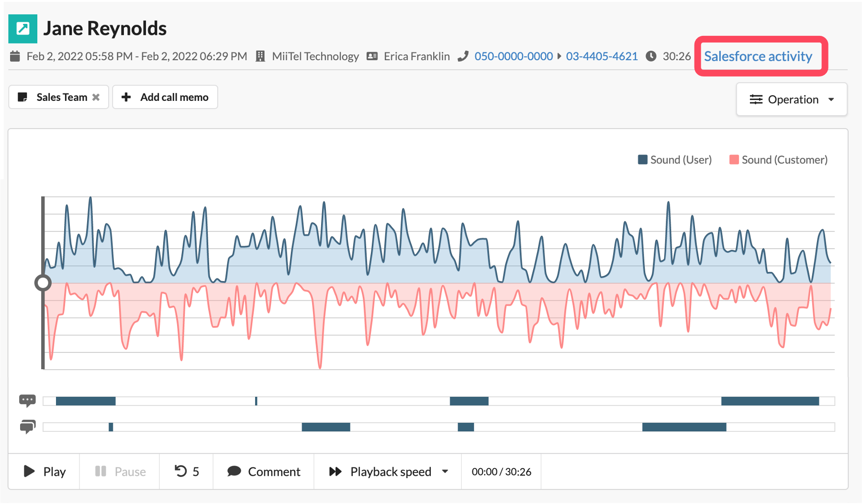Open the Salesforce activity link
The height and width of the screenshot is (504, 862).
758,56
